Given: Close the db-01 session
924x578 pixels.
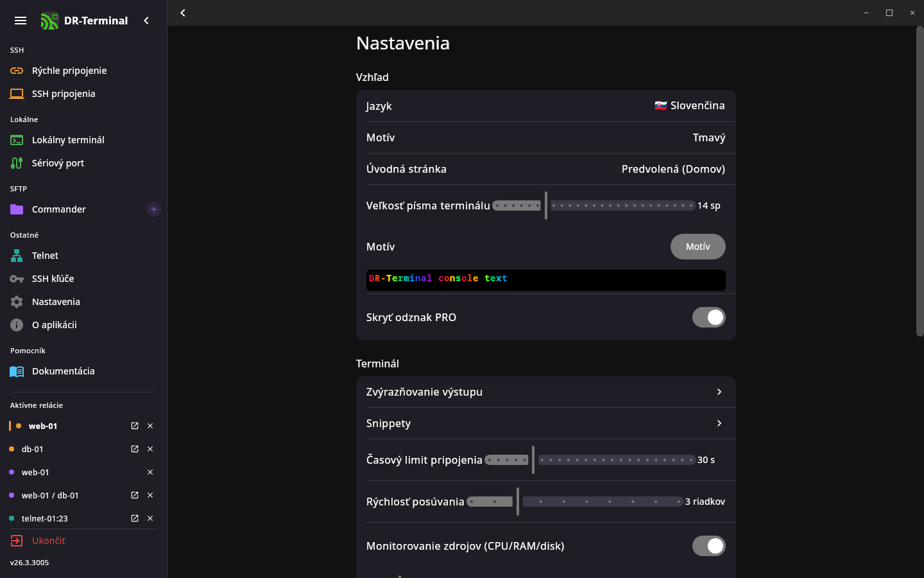Looking at the screenshot, I should pos(150,449).
